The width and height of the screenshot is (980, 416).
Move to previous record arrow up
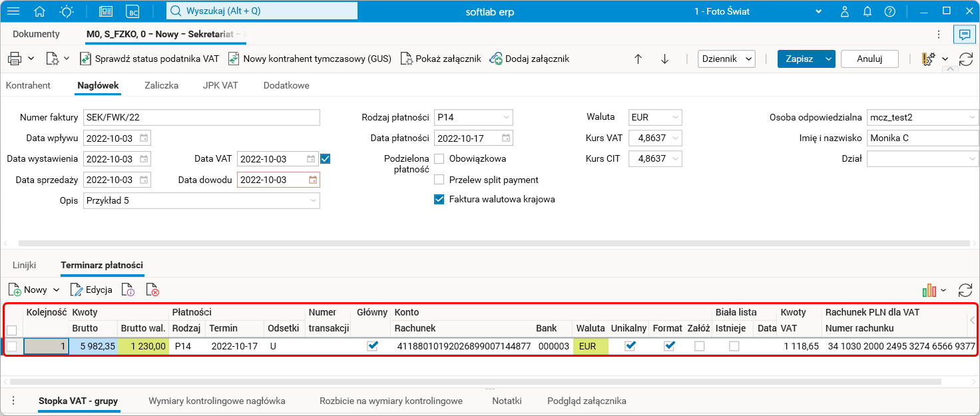638,59
